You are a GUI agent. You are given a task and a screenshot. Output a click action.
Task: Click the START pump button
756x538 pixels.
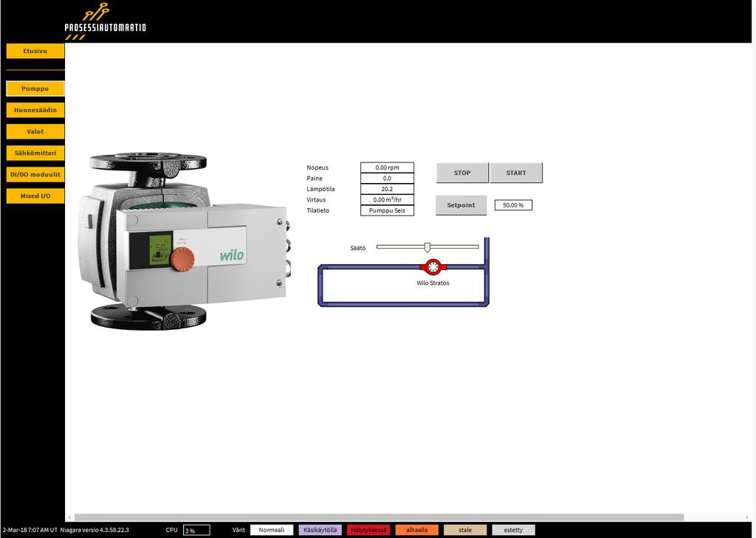pos(516,173)
